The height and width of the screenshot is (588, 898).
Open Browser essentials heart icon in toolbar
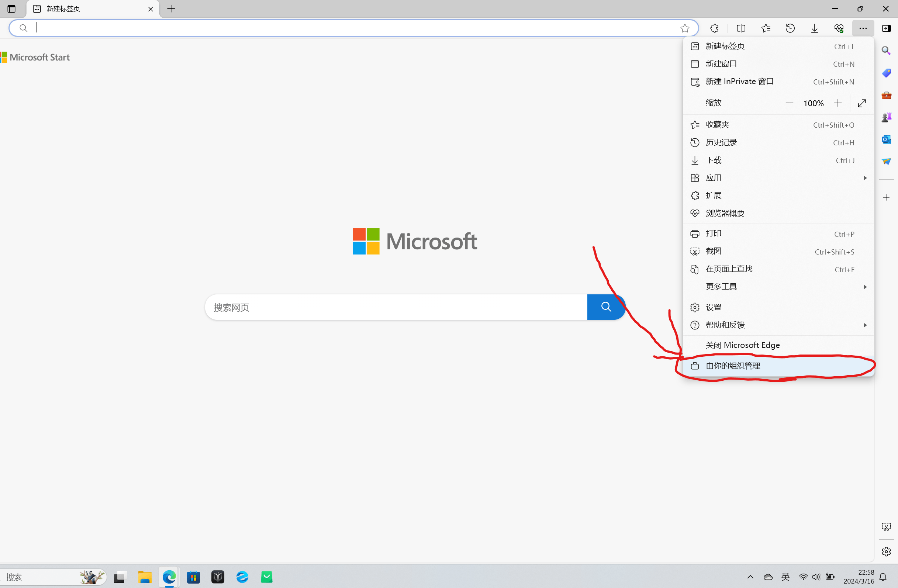point(839,28)
